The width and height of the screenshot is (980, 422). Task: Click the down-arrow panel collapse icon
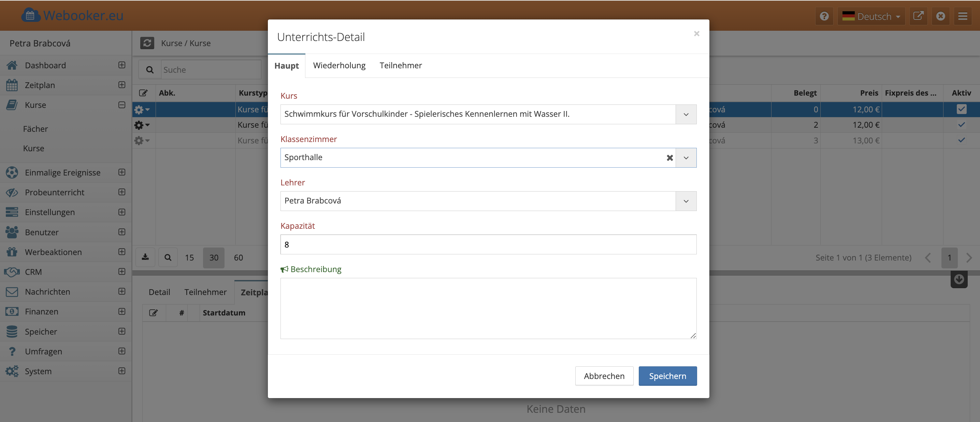pos(959,279)
